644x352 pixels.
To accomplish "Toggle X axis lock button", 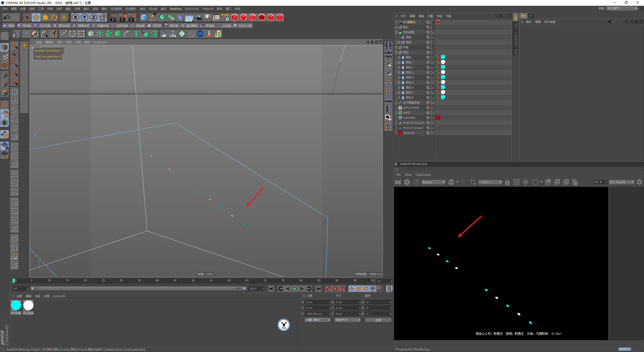I will pyautogui.click(x=75, y=17).
